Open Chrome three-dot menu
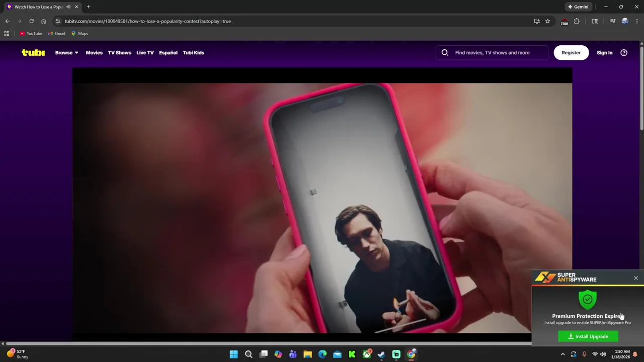Viewport: 644px width, 362px height. 637,21
